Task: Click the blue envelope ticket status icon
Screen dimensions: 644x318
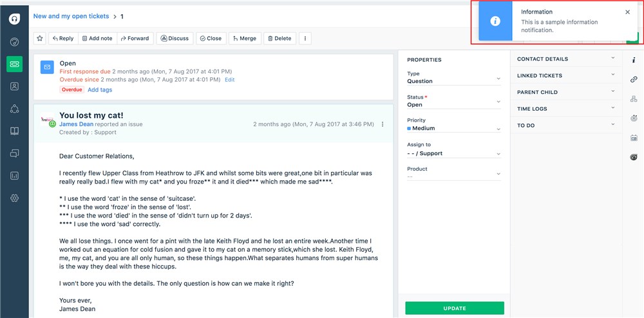Action: 47,67
